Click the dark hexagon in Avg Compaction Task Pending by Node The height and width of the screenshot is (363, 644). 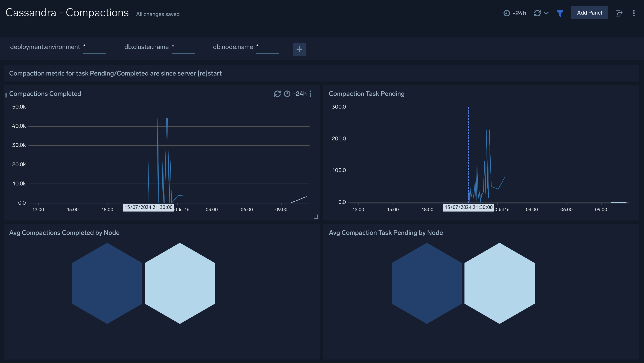pos(427,283)
